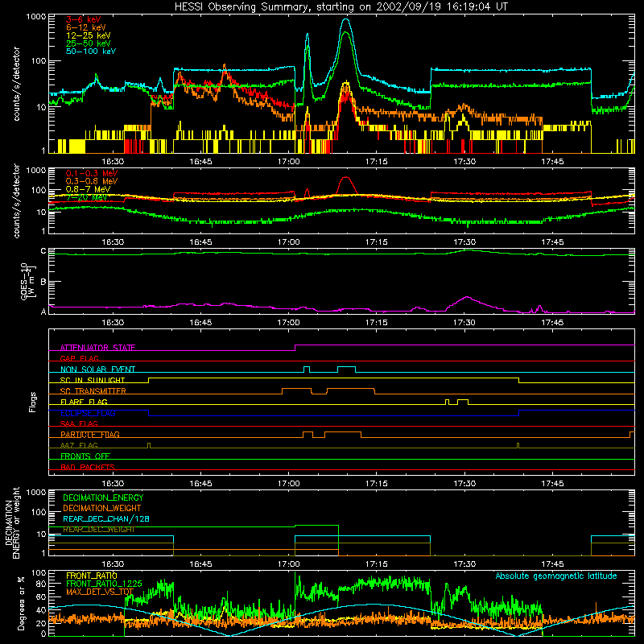Click the 1000 y-axis label of keV panel
This screenshot has height=644, width=644.
[36, 17]
